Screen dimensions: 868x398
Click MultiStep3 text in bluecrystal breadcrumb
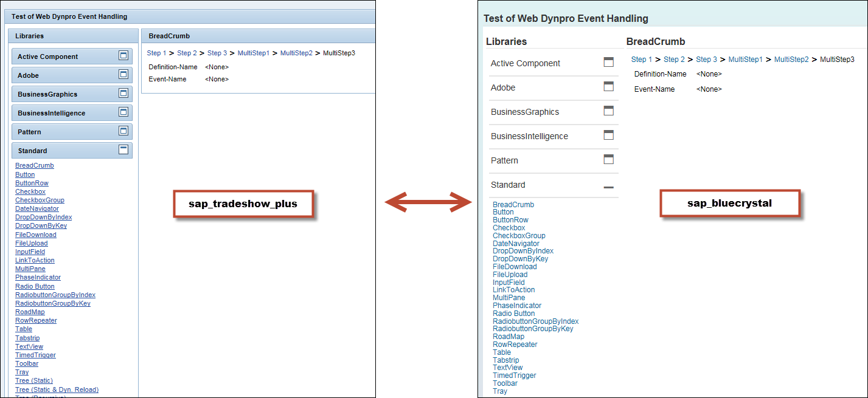[x=837, y=60]
